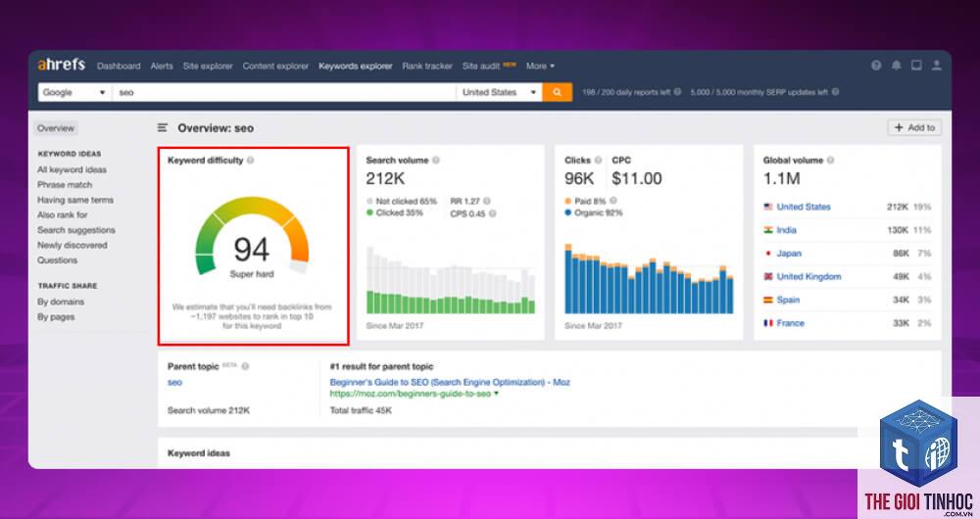Click the United Kingdom flag icon
The width and height of the screenshot is (980, 519).
click(768, 277)
